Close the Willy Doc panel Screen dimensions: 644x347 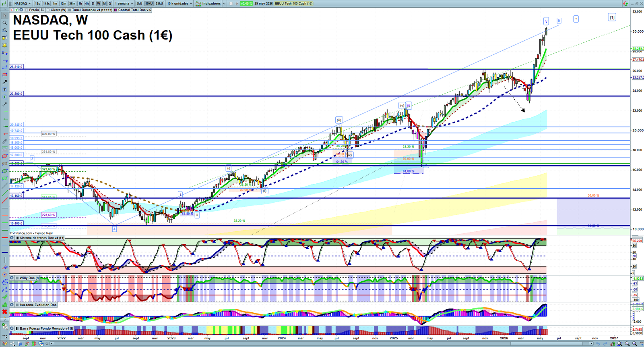(x=12, y=278)
